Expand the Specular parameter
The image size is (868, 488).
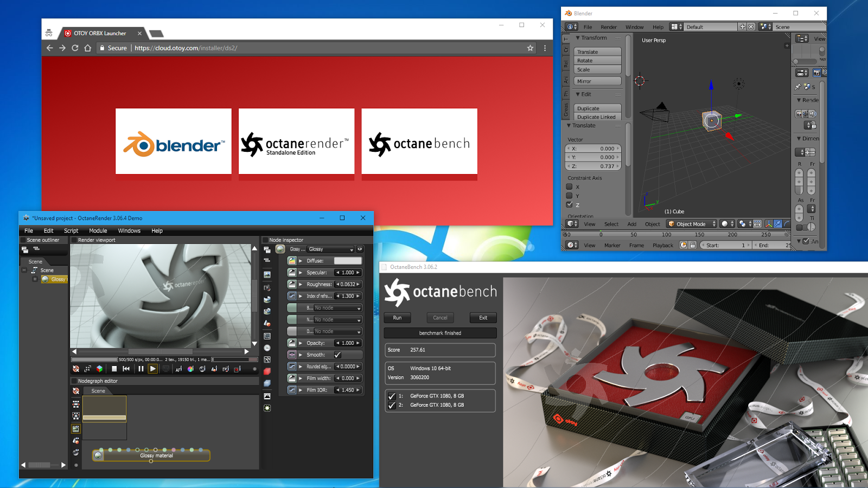301,273
